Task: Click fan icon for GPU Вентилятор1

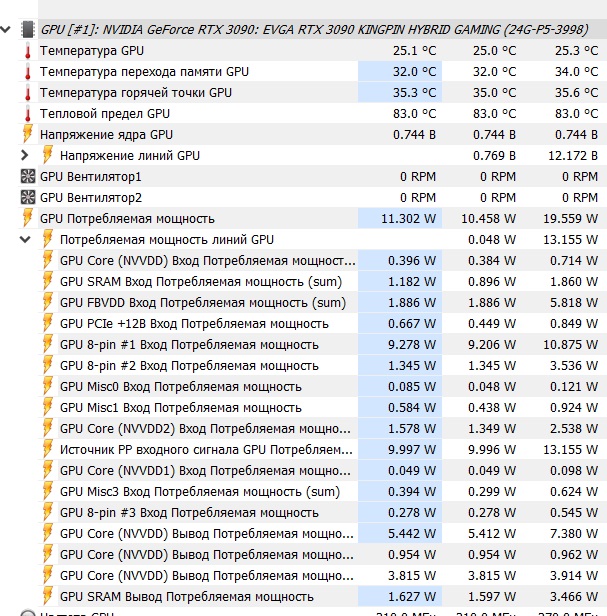Action: click(x=28, y=176)
